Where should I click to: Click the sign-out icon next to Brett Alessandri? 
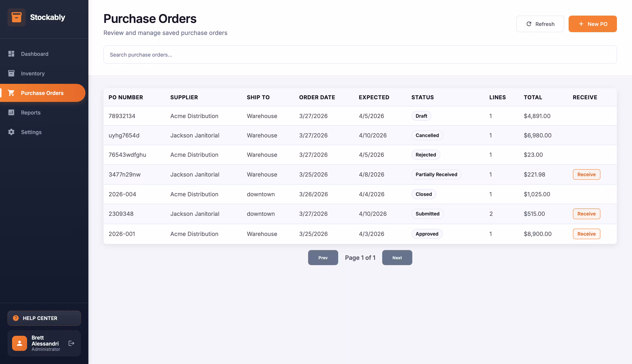click(71, 343)
